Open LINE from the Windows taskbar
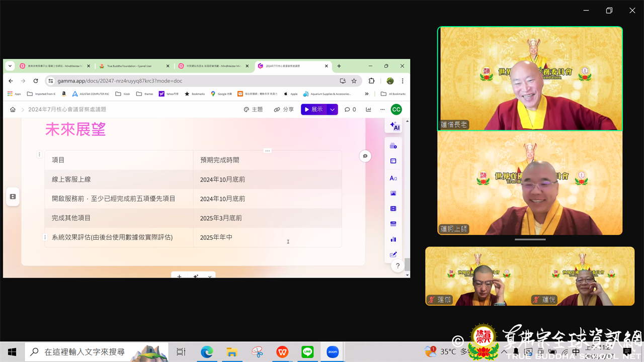Screen dimensions: 644x362 coord(307,352)
